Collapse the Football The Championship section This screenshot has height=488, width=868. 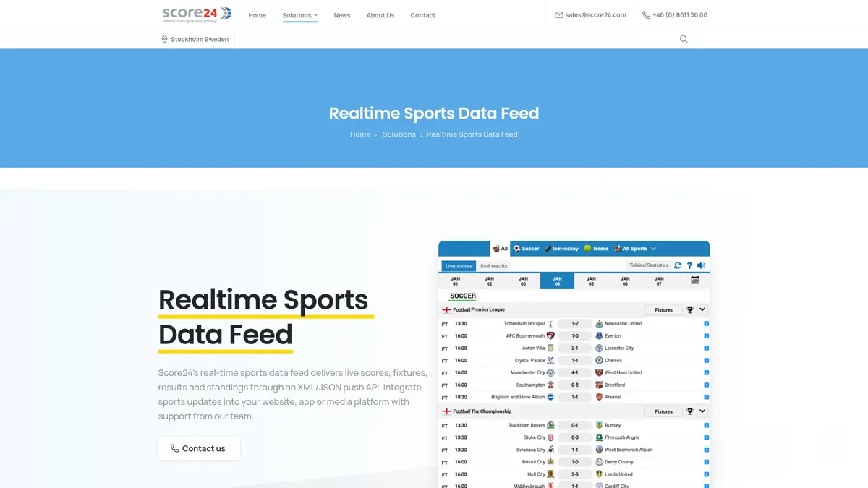pyautogui.click(x=702, y=411)
